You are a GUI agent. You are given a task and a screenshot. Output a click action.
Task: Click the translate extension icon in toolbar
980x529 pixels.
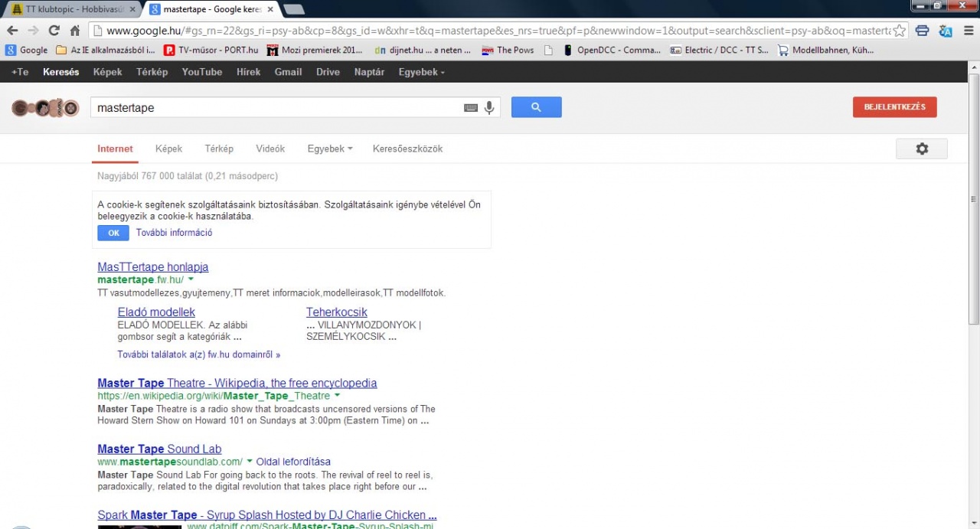click(x=946, y=31)
